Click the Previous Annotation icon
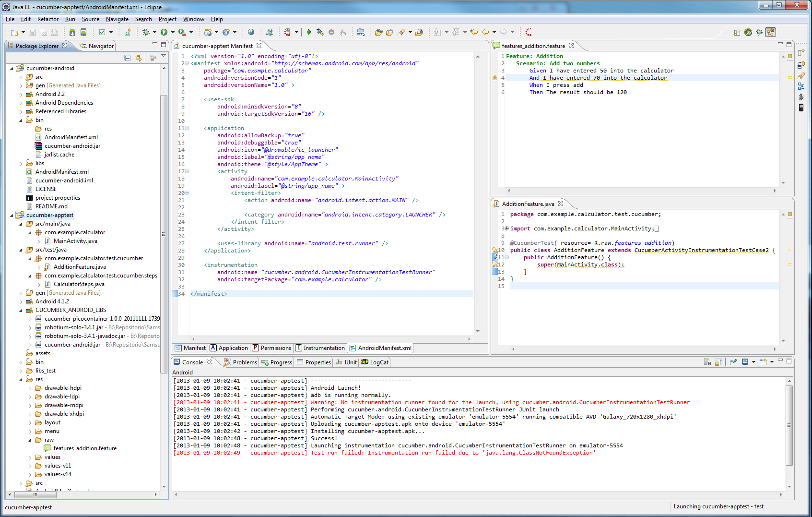Viewport: 812px width, 517px height. 456,32
